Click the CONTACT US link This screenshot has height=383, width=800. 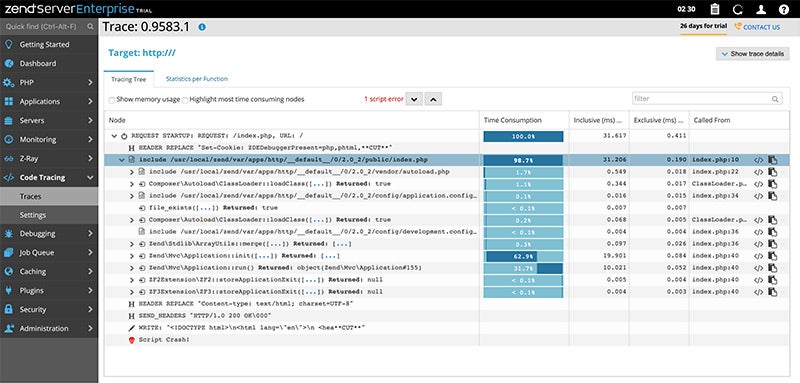pos(758,27)
